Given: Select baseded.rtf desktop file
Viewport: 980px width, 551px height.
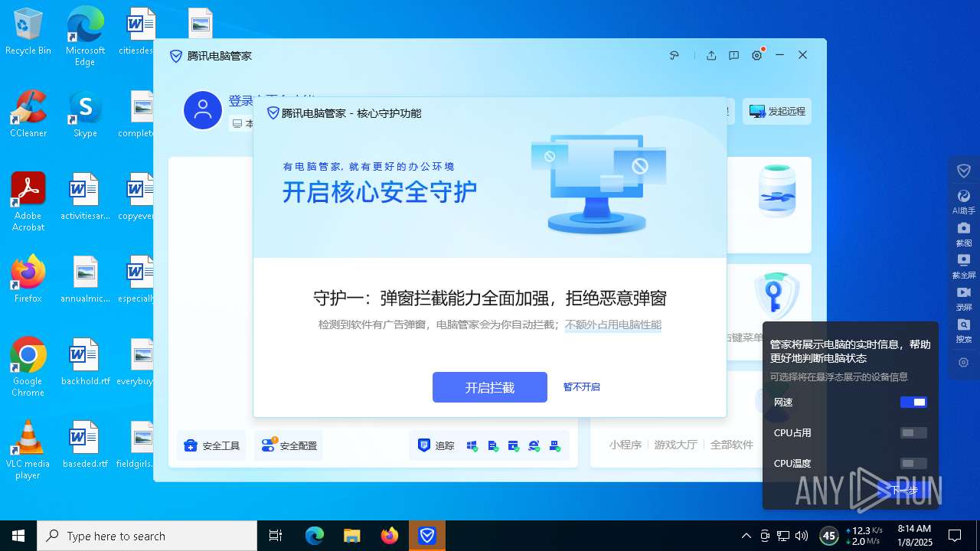Looking at the screenshot, I should [85, 445].
